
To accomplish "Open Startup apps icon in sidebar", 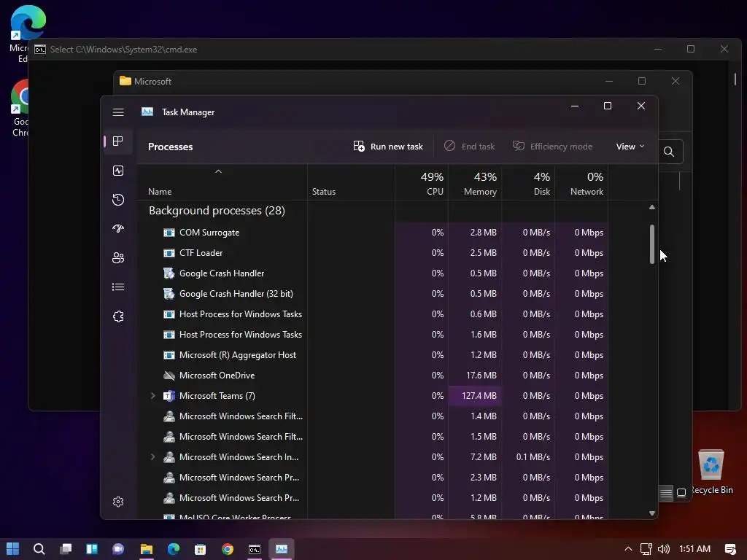I will [x=118, y=228].
